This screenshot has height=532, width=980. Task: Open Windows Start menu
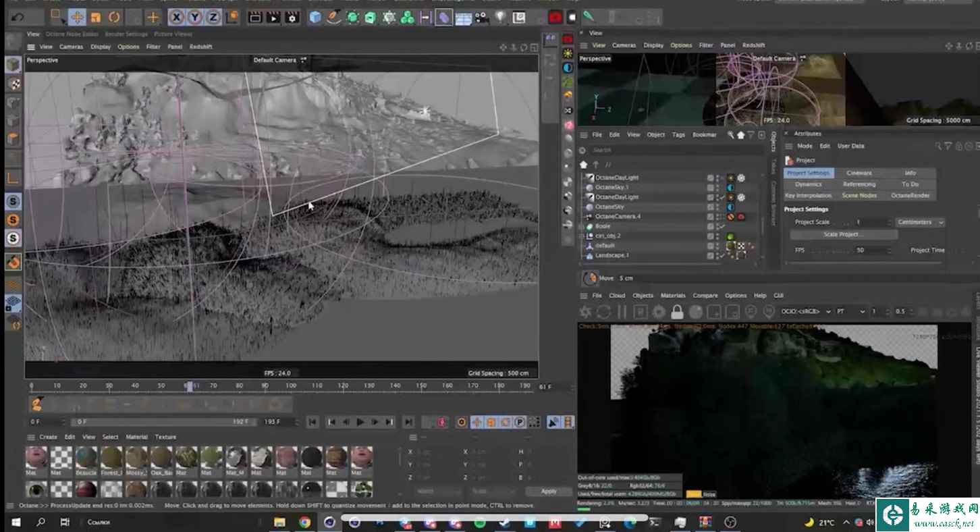coord(16,522)
